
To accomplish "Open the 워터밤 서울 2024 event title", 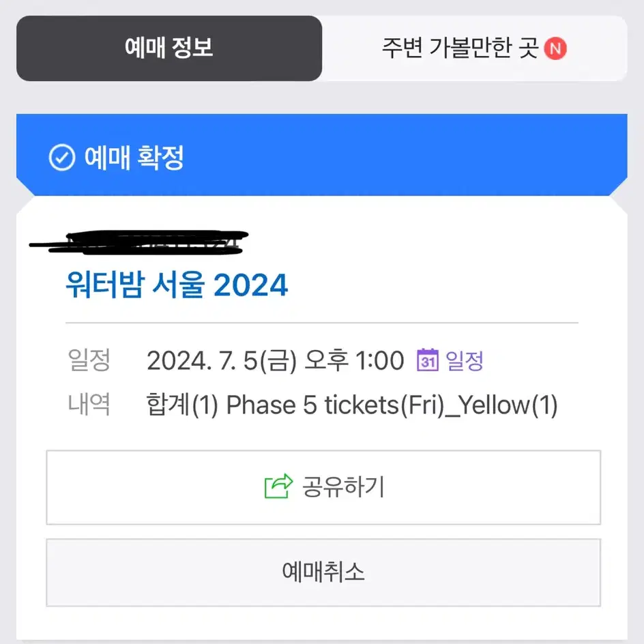I will (x=177, y=284).
